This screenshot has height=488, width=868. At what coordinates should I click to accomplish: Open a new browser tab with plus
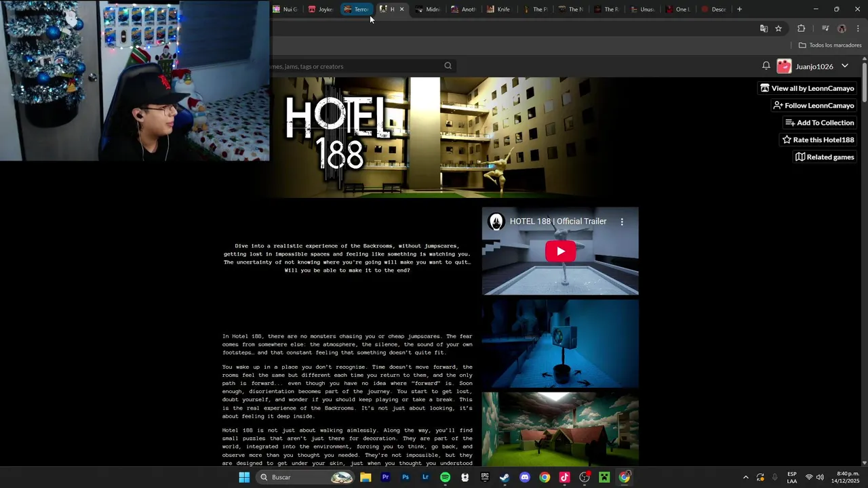739,9
